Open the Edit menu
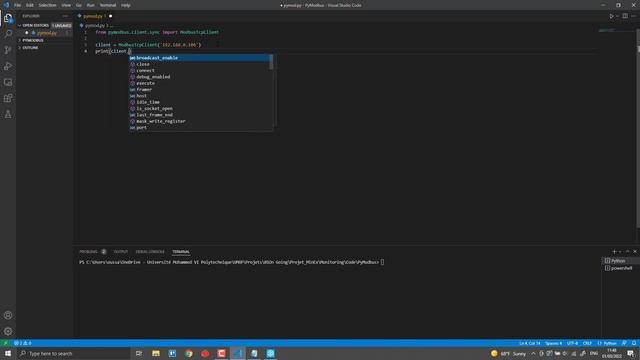 coord(30,5)
